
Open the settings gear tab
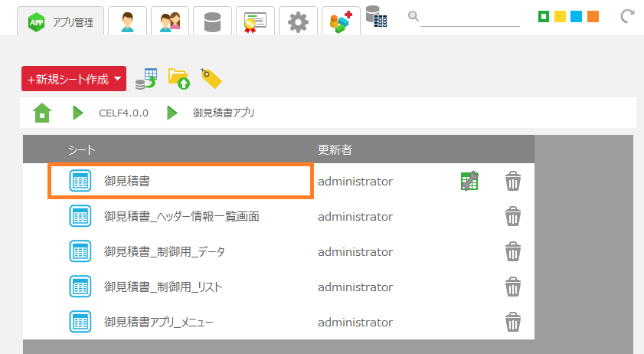[298, 21]
